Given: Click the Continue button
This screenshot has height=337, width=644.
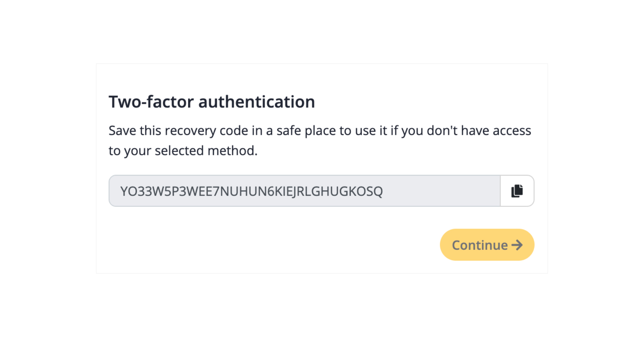Looking at the screenshot, I should coord(487,245).
